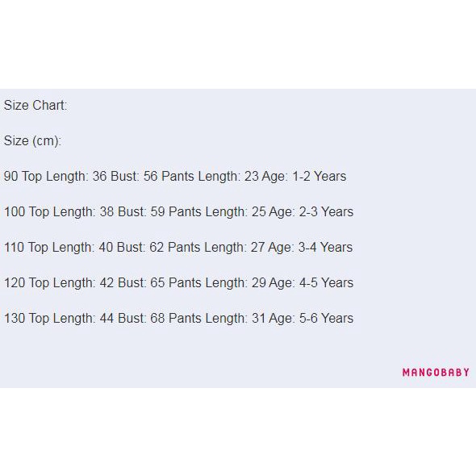Click the 3-4 Years age text

(x=325, y=248)
